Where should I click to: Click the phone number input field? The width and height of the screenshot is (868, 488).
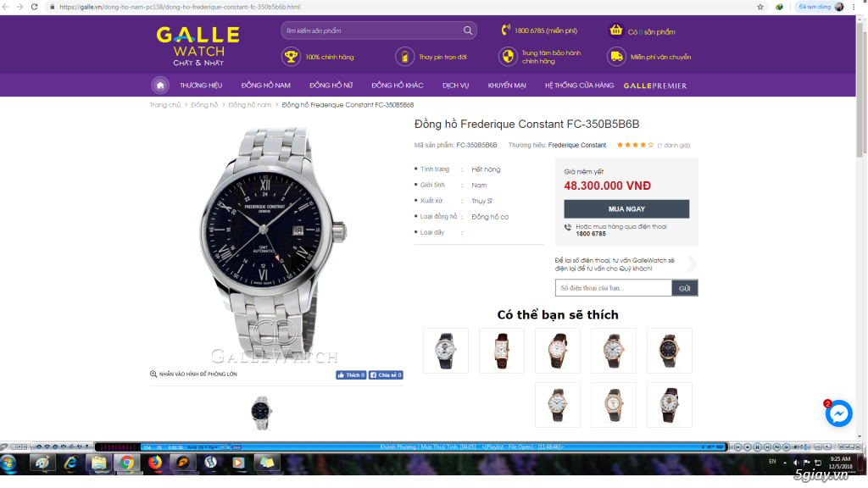pyautogui.click(x=614, y=288)
